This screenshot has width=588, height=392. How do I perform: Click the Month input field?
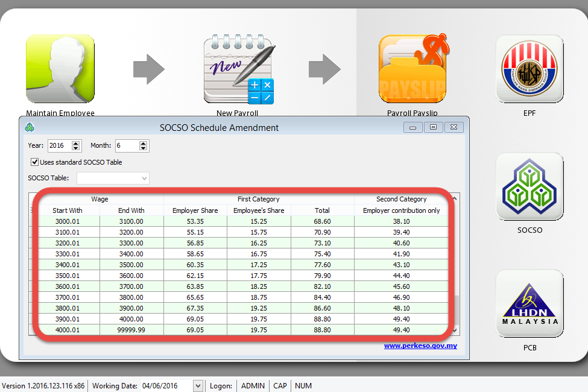[127, 145]
